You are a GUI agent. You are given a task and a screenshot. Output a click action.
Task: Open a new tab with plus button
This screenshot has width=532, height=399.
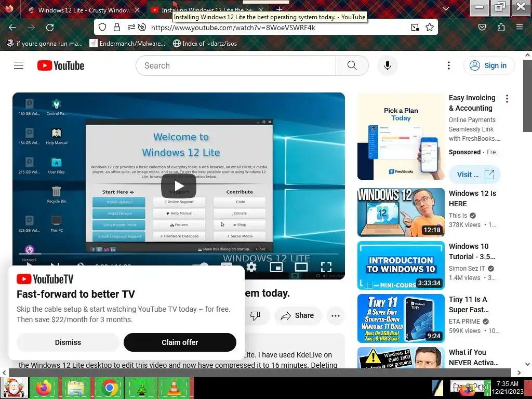tap(279, 9)
